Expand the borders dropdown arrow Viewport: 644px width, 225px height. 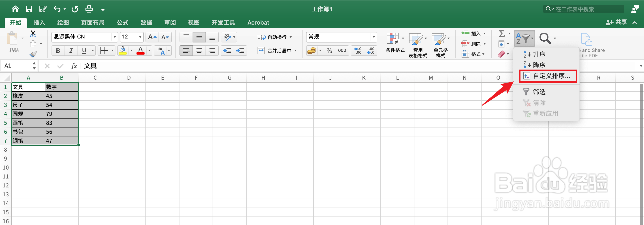pos(113,51)
